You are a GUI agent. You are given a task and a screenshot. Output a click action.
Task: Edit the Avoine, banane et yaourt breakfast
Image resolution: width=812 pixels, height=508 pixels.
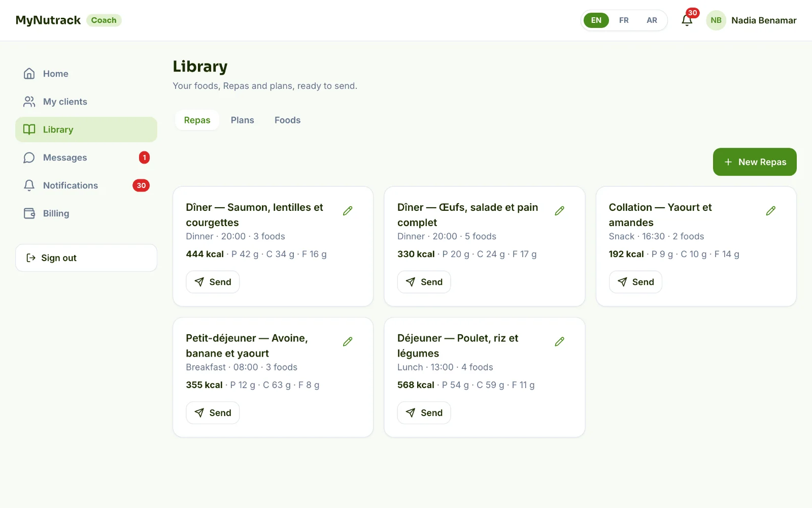point(348,341)
